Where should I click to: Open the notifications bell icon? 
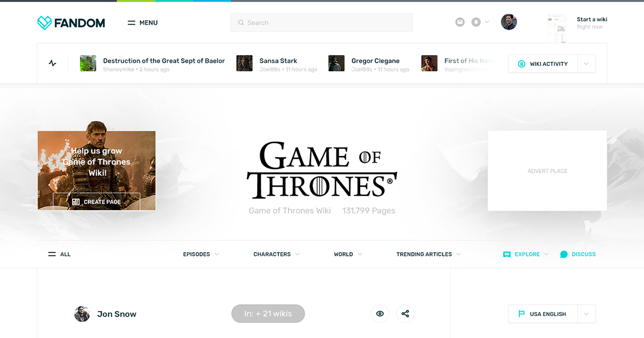pos(476,22)
